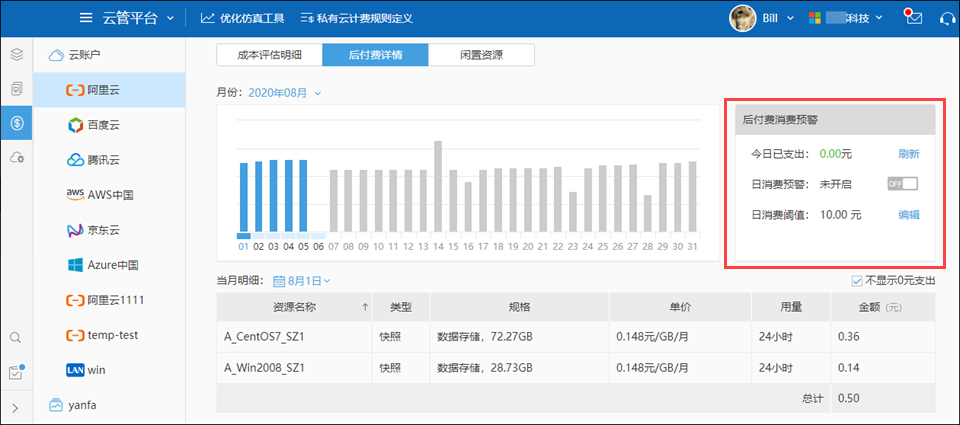The image size is (960, 425).
Task: Click the cloud settings sidebar icon
Action: [16, 157]
